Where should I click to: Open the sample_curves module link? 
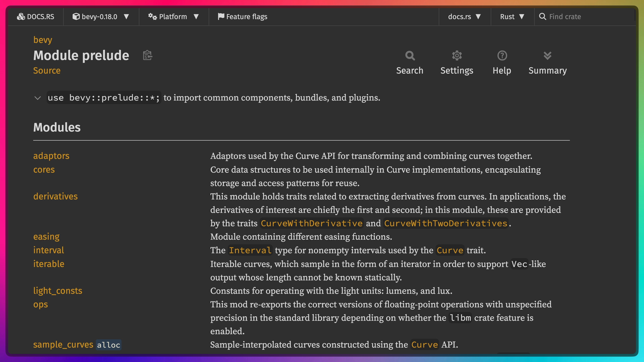pyautogui.click(x=63, y=345)
